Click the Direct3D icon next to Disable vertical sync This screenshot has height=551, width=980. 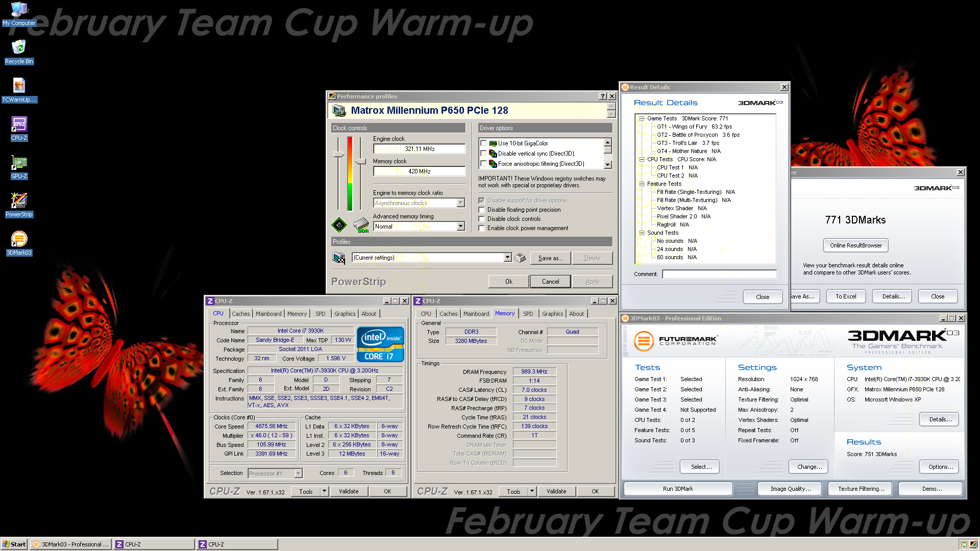point(493,154)
